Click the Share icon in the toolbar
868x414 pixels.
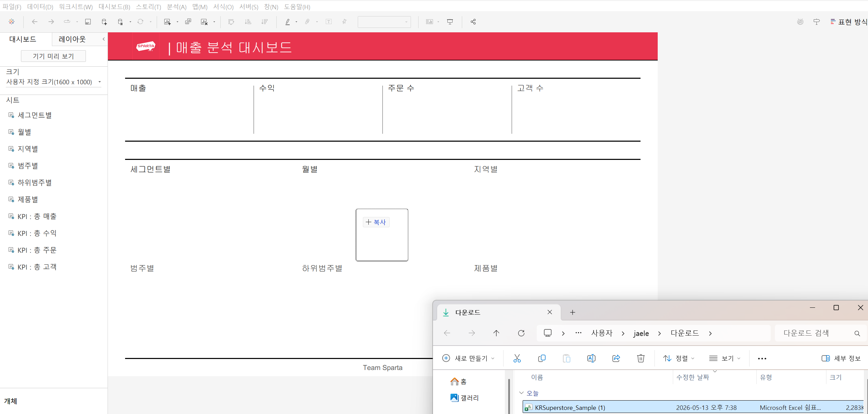(x=473, y=22)
